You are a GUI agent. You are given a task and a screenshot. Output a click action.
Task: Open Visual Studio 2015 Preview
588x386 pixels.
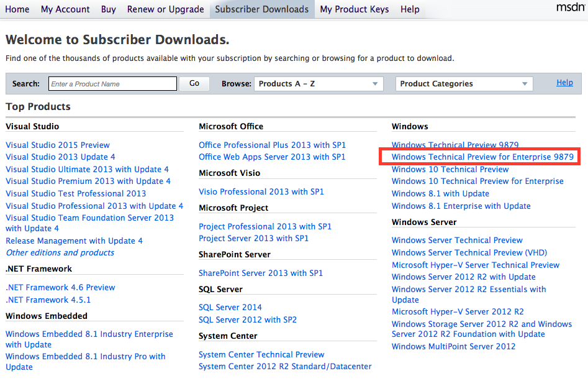[58, 145]
